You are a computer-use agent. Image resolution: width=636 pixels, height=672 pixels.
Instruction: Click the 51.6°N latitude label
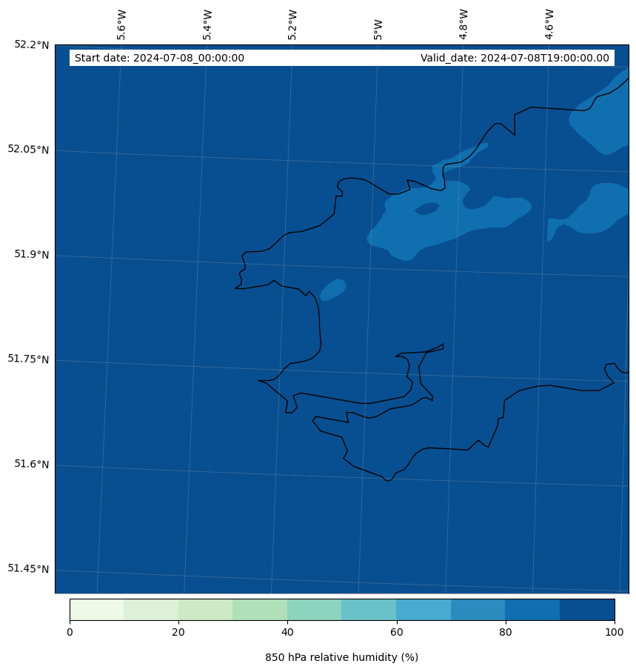[x=31, y=464]
